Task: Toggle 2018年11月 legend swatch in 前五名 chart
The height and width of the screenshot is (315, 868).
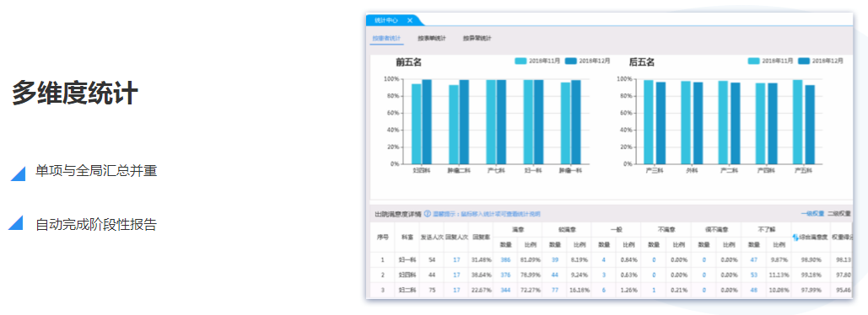Action: point(521,61)
